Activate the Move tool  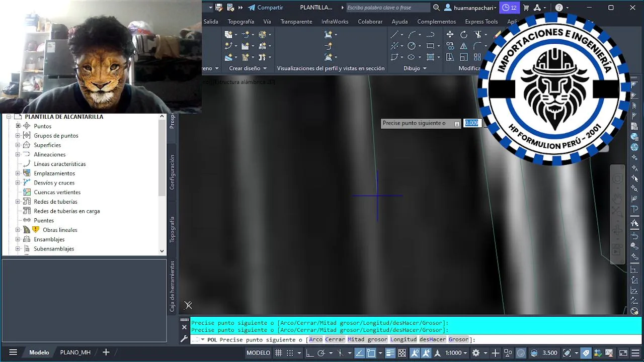pos(450,35)
